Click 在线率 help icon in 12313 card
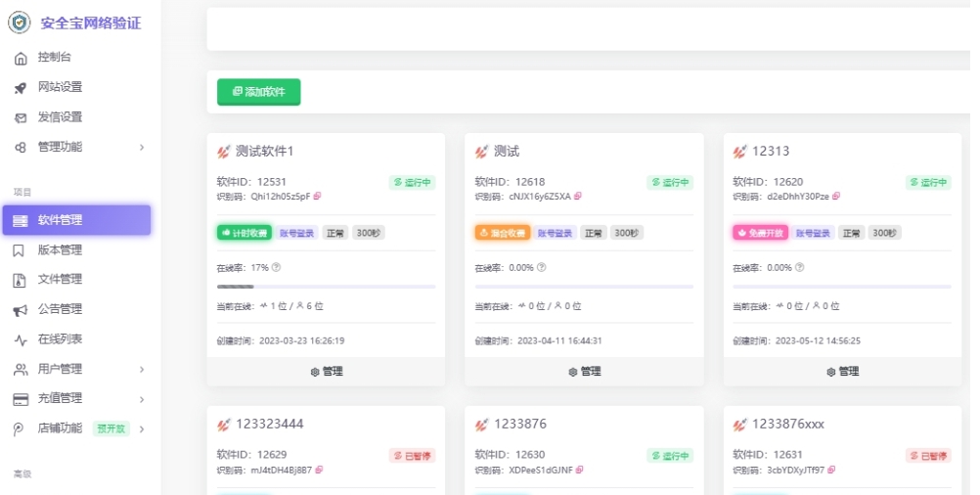Image resolution: width=980 pixels, height=495 pixels. (x=799, y=267)
